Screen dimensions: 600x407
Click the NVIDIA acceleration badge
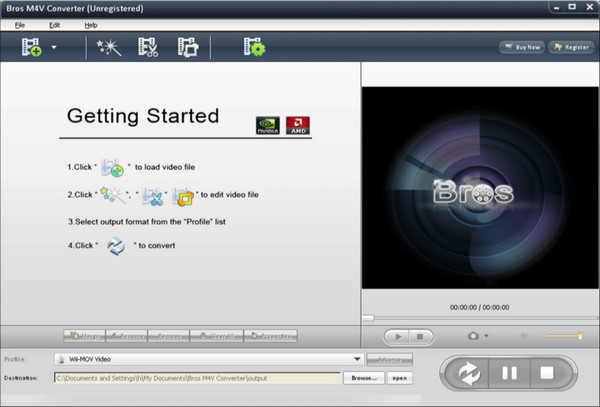tap(268, 125)
